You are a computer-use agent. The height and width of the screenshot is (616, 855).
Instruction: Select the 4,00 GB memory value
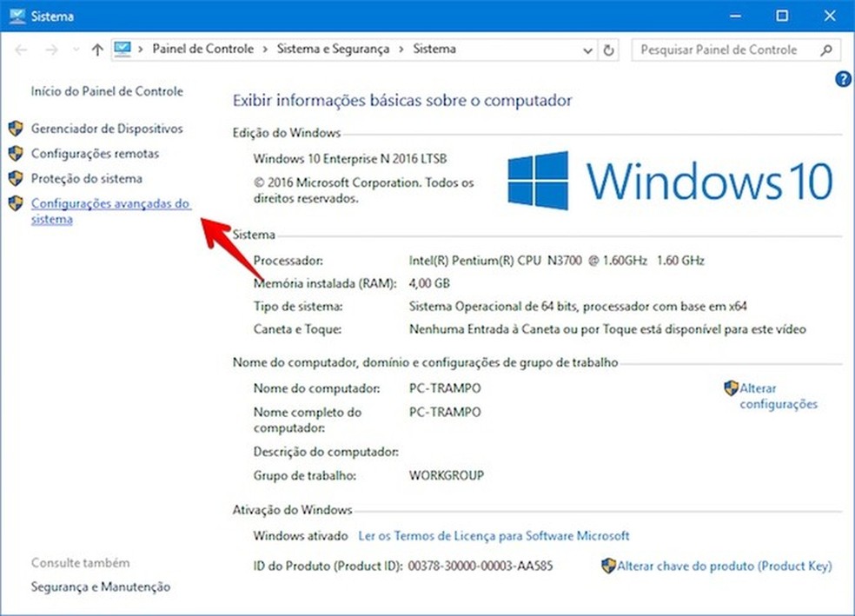coord(429,283)
